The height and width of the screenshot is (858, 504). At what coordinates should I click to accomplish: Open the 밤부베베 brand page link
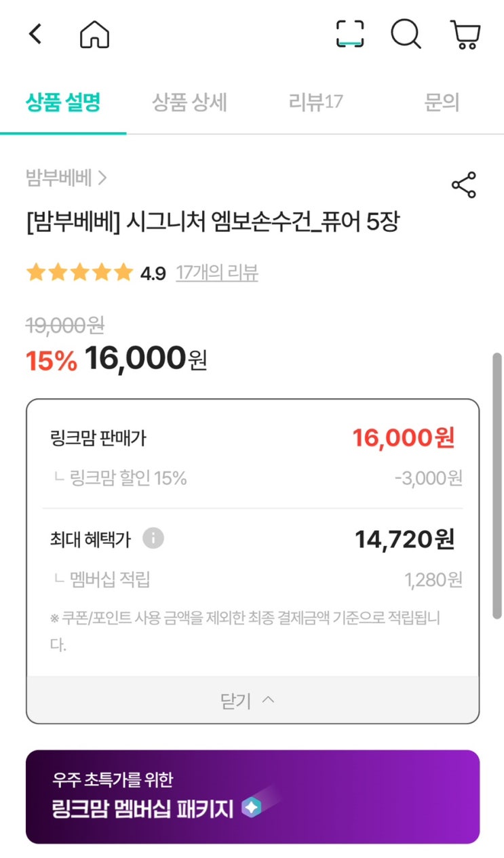click(x=66, y=178)
